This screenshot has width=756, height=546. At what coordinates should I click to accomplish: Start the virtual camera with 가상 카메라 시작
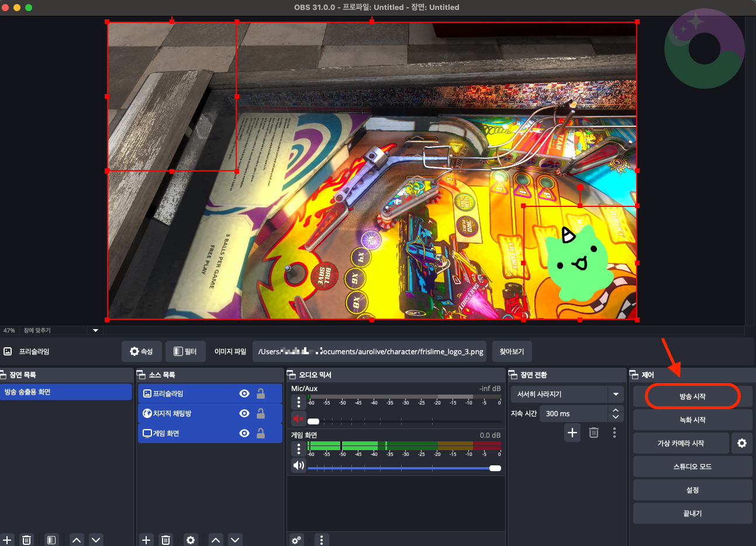[681, 443]
